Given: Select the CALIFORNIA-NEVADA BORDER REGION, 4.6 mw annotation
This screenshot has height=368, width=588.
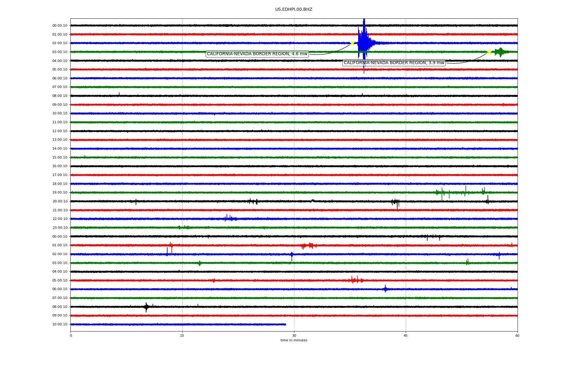Looking at the screenshot, I should pos(257,54).
